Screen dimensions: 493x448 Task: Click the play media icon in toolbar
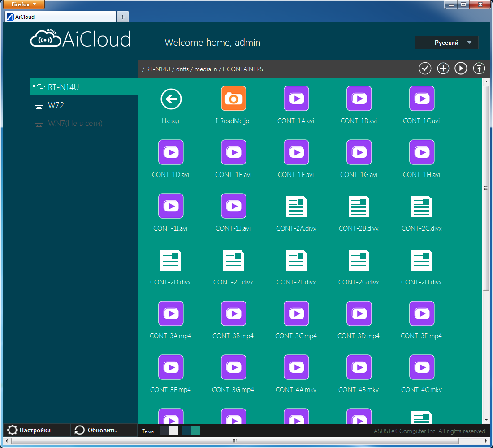(461, 68)
